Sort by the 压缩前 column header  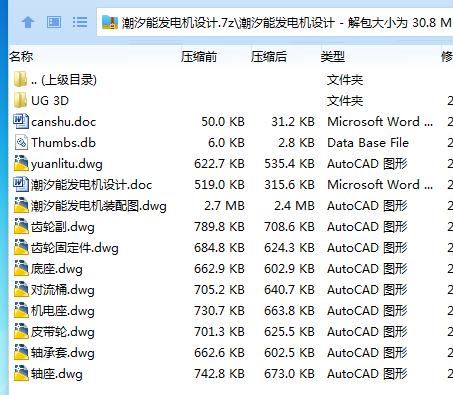(216, 57)
